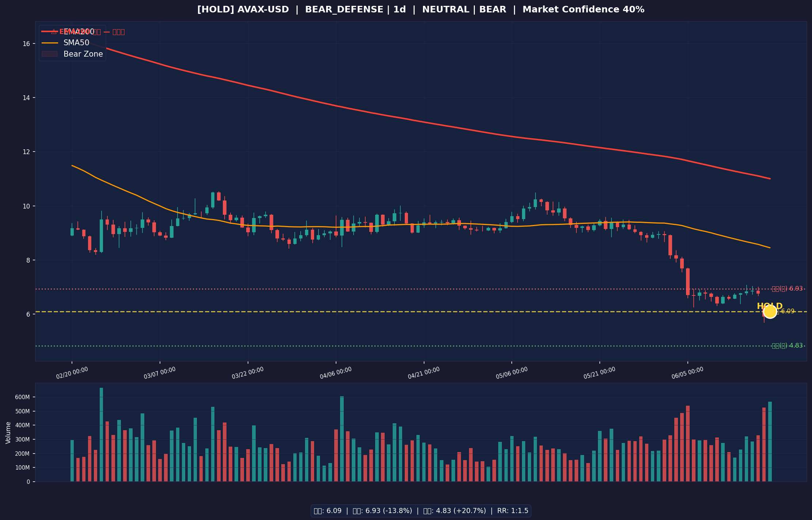
Task: Click the price axis label 8
Action: pos(28,260)
